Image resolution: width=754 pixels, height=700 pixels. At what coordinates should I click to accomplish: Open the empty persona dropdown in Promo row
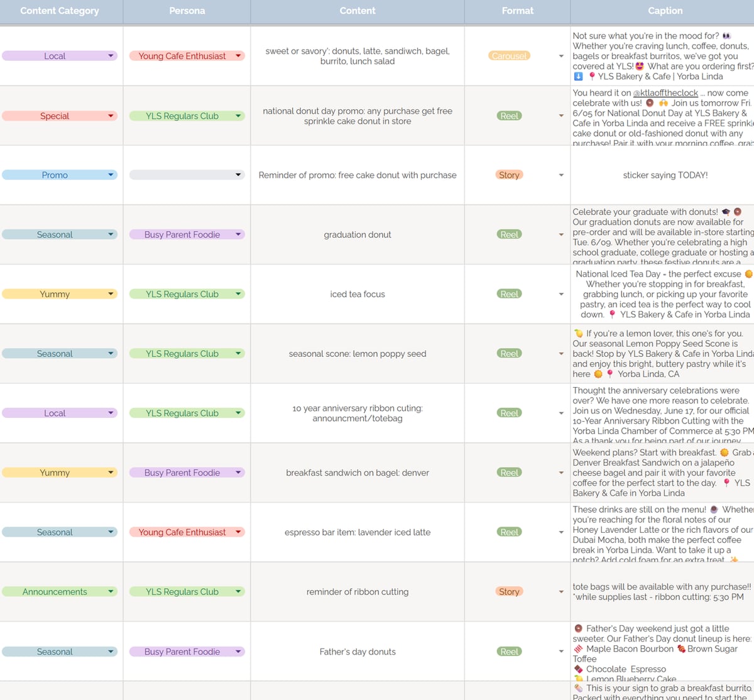tap(187, 175)
